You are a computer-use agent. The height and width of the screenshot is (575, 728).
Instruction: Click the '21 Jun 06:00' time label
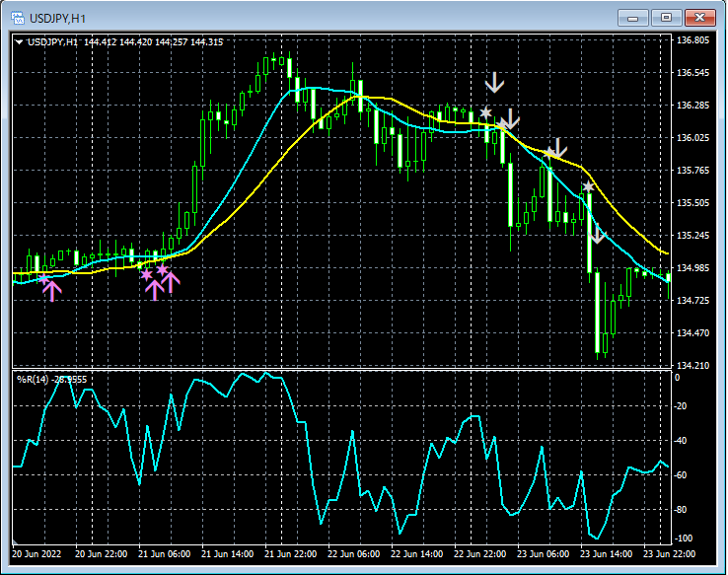[x=165, y=554]
